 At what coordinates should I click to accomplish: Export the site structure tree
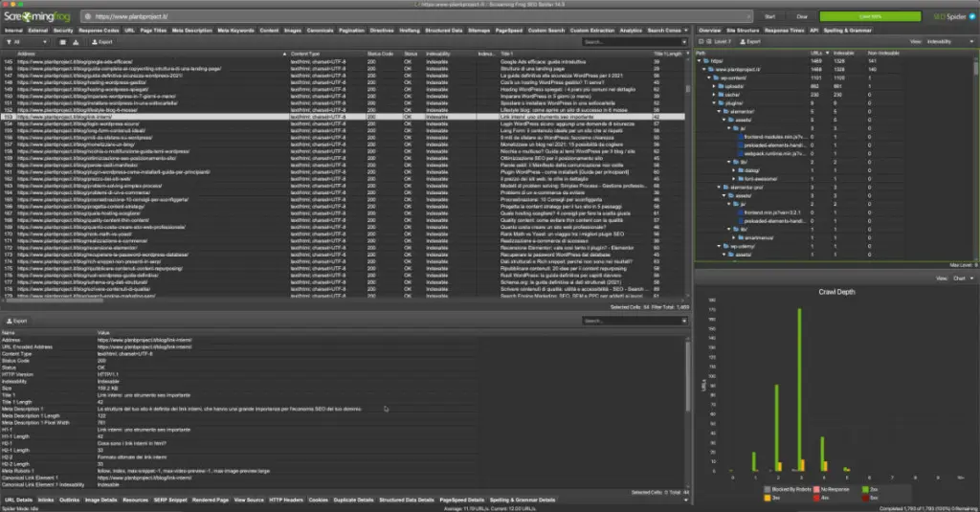coord(750,42)
